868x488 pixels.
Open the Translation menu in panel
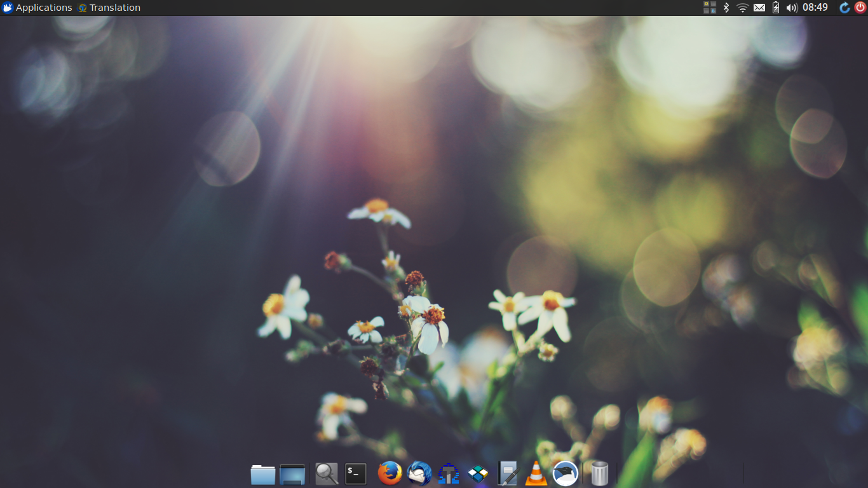109,8
